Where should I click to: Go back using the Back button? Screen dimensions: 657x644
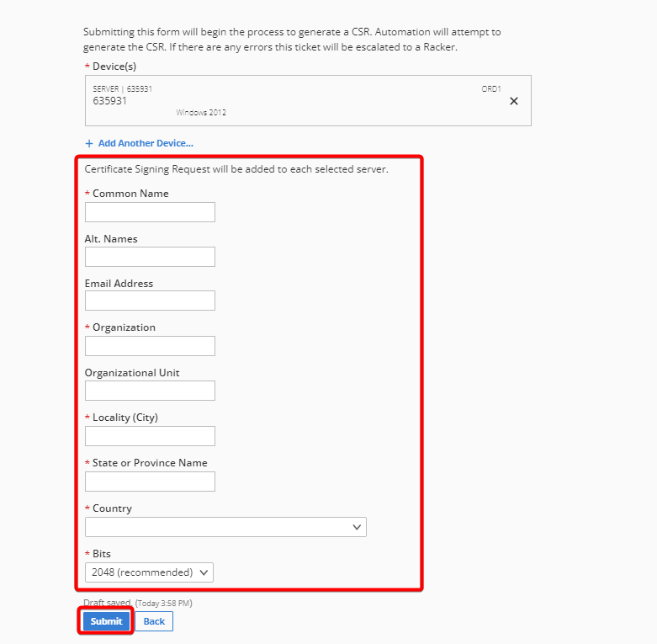[154, 621]
